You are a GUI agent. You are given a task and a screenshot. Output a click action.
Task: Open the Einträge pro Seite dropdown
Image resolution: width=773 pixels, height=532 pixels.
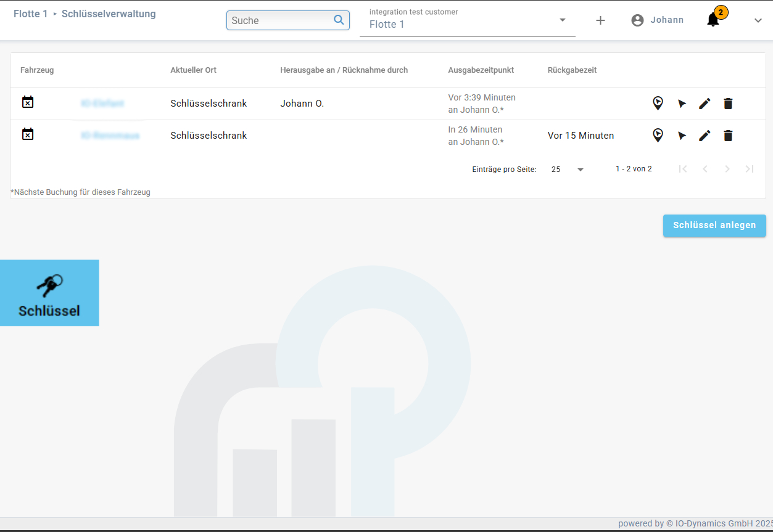point(568,169)
